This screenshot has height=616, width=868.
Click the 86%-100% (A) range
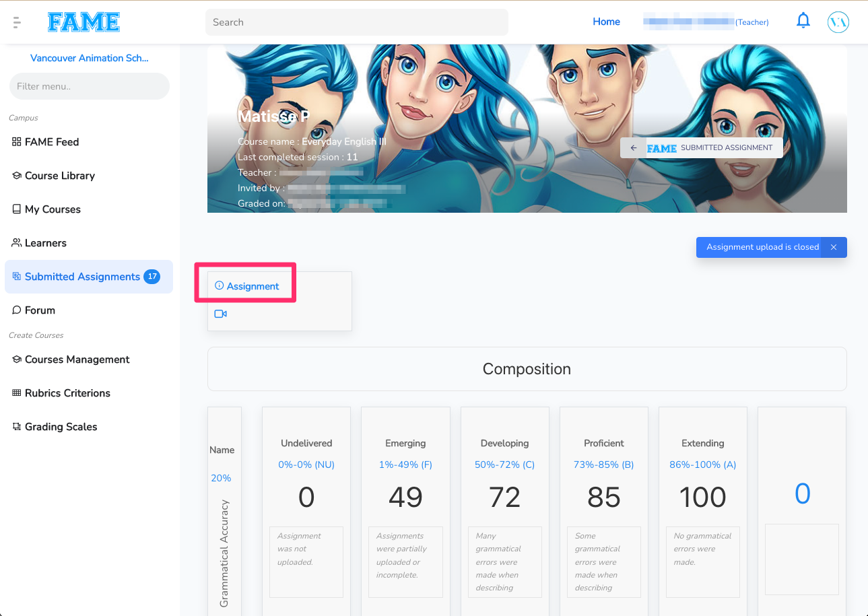[703, 465]
